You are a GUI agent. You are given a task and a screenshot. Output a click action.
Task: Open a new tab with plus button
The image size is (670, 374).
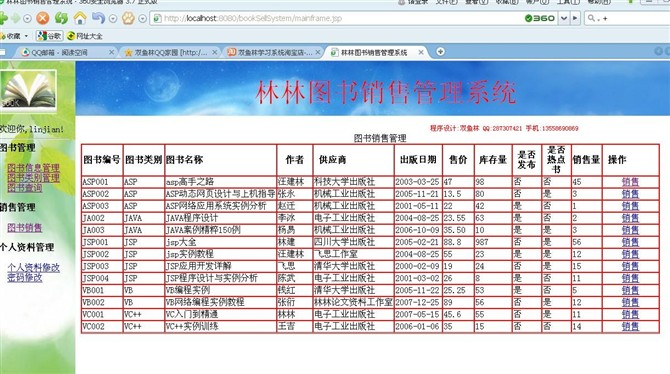[x=440, y=52]
